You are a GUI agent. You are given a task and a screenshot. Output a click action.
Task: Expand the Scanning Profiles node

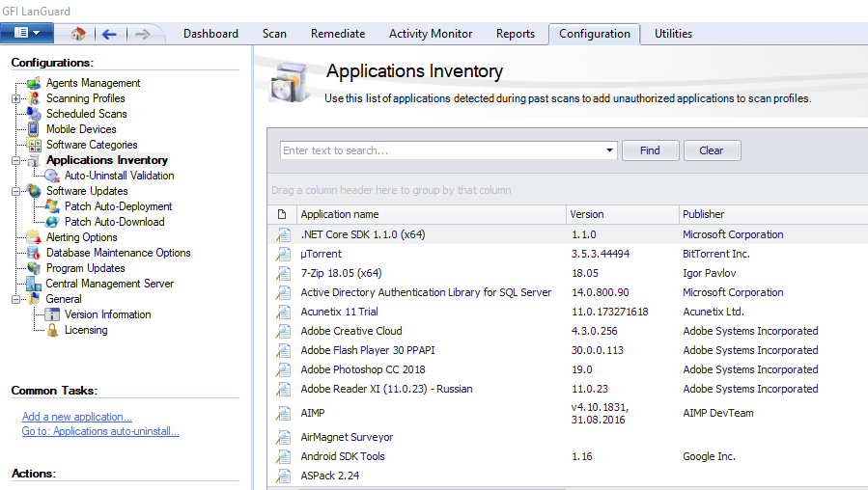pos(15,99)
